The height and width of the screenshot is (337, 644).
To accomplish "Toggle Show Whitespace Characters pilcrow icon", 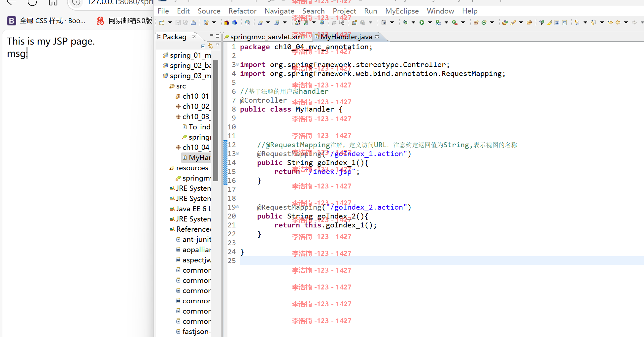I will 564,22.
